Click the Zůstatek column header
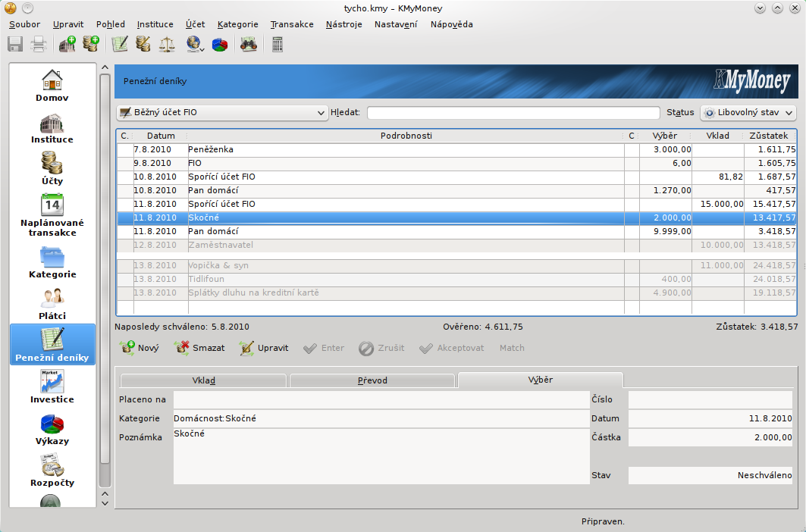Viewport: 806px width, 532px height. click(x=769, y=136)
